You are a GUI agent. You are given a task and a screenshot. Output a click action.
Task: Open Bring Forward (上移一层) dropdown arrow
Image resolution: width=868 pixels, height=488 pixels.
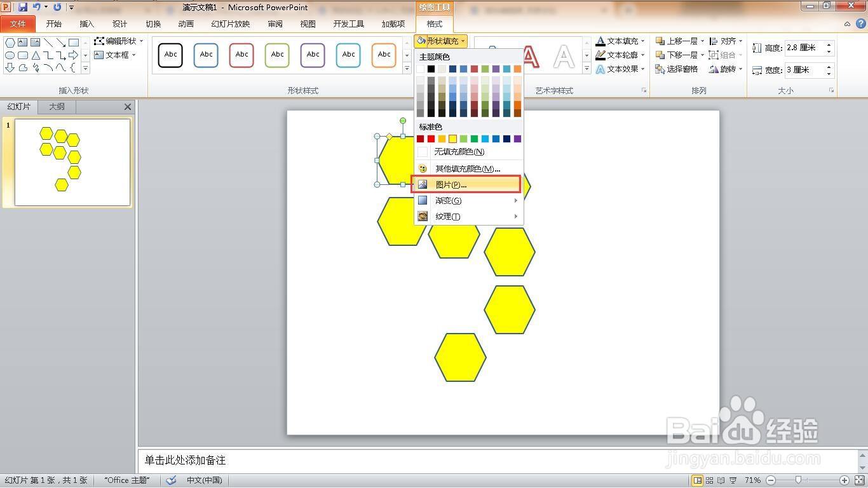click(x=703, y=41)
